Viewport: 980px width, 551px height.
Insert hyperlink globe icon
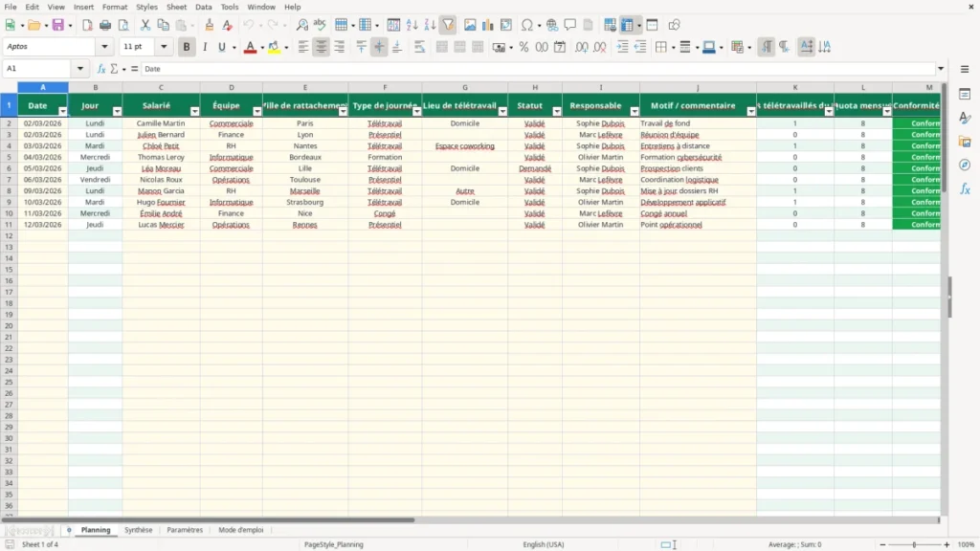click(x=552, y=25)
